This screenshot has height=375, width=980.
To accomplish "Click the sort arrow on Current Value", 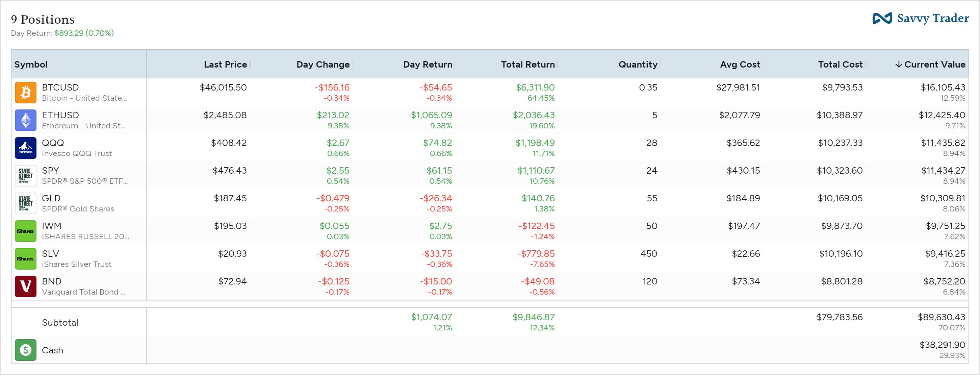I will (898, 64).
